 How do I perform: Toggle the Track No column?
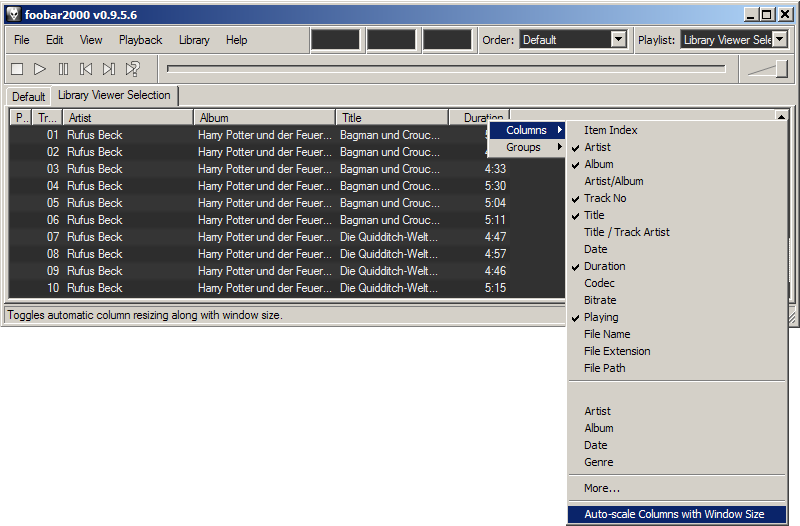(x=677, y=198)
